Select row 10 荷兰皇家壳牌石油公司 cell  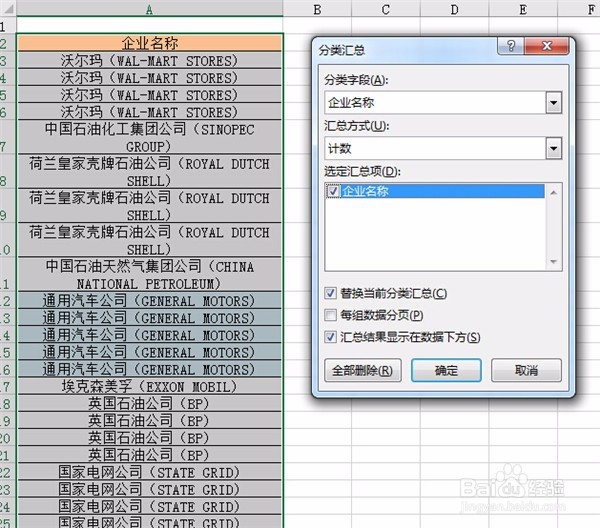point(150,240)
